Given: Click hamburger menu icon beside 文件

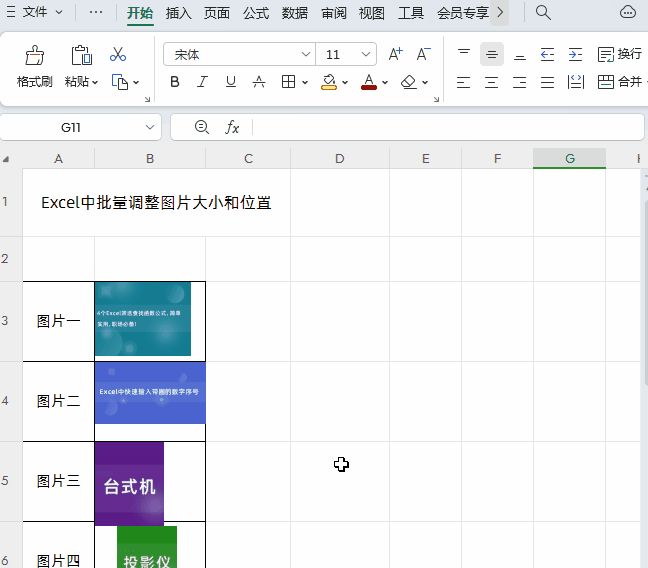Looking at the screenshot, I should [11, 12].
